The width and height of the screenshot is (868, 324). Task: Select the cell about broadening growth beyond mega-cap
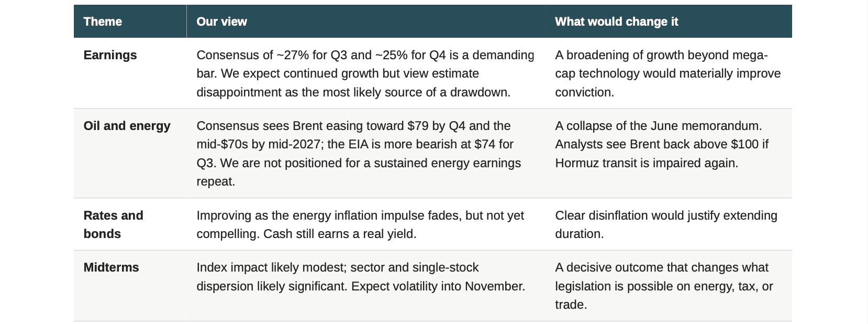click(668, 73)
